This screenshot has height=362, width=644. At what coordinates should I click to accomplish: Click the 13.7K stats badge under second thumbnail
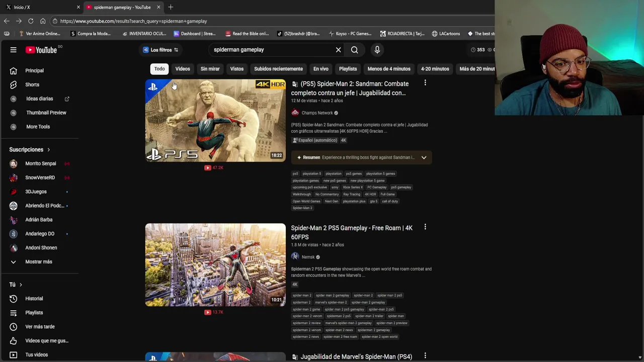pyautogui.click(x=214, y=312)
